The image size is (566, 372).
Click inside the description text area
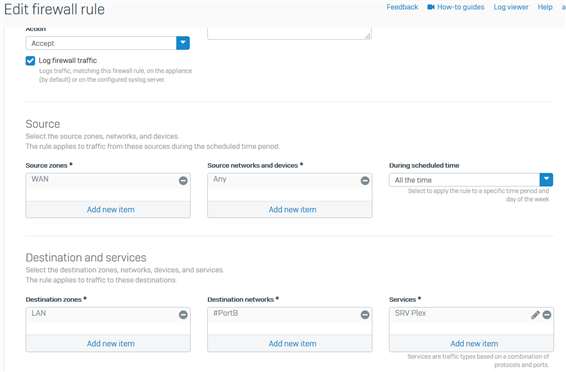point(289,33)
